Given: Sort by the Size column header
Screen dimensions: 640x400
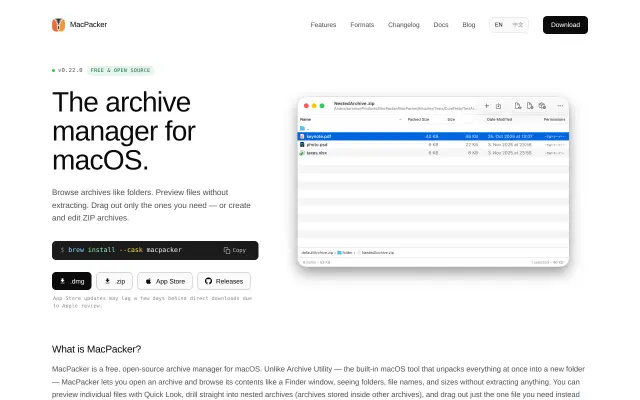Looking at the screenshot, I should click(451, 120).
